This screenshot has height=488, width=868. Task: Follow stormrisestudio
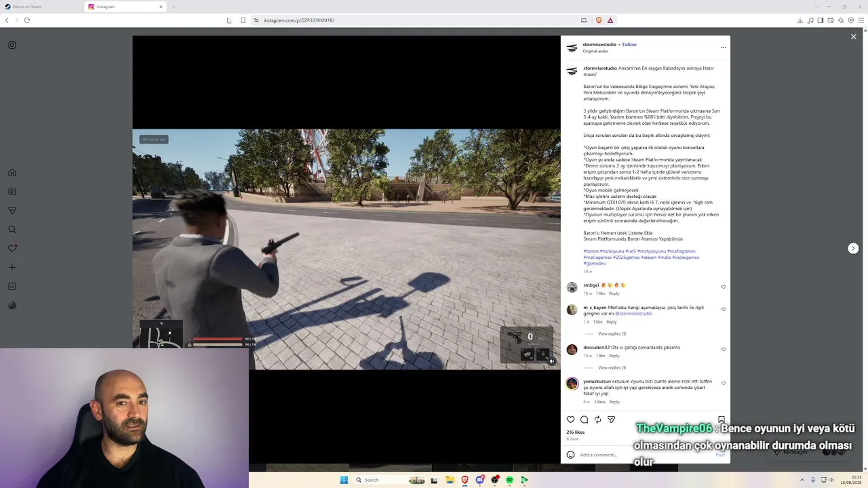pyautogui.click(x=629, y=45)
